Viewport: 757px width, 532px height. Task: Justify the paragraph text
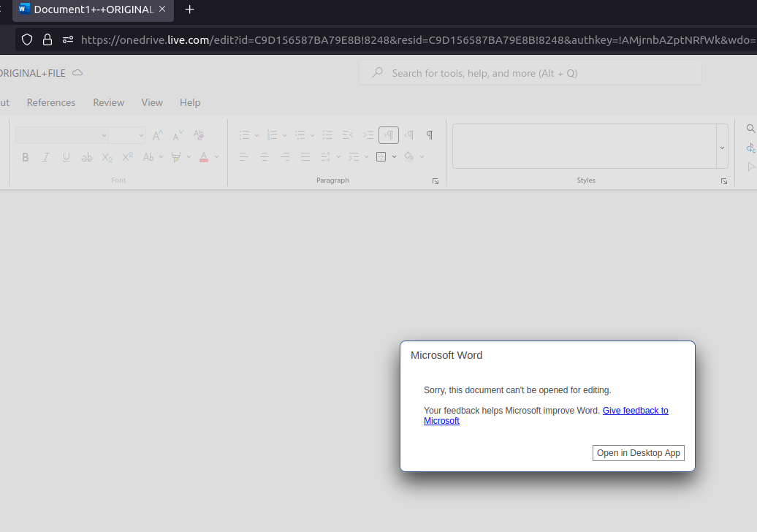pyautogui.click(x=305, y=156)
